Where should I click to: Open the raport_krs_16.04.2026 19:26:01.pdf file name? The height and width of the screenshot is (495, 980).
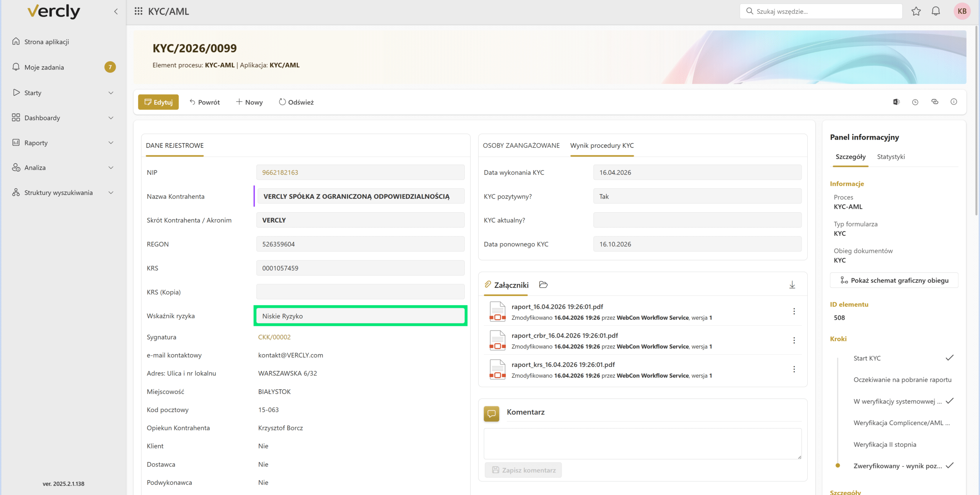(563, 365)
